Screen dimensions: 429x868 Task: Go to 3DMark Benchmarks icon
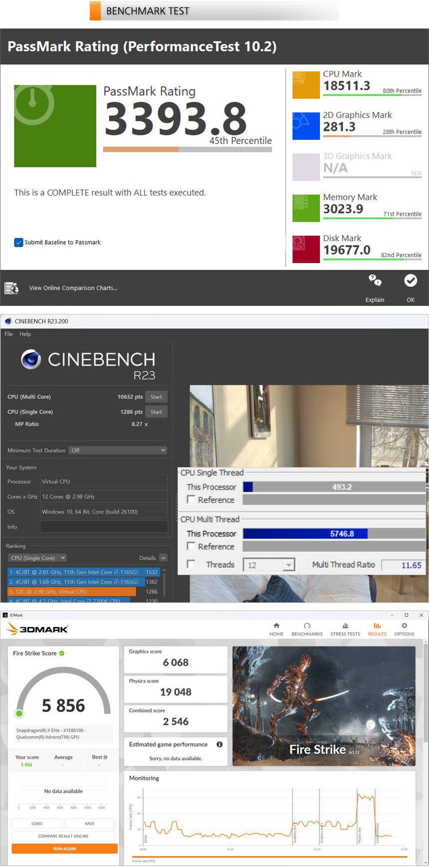307,626
